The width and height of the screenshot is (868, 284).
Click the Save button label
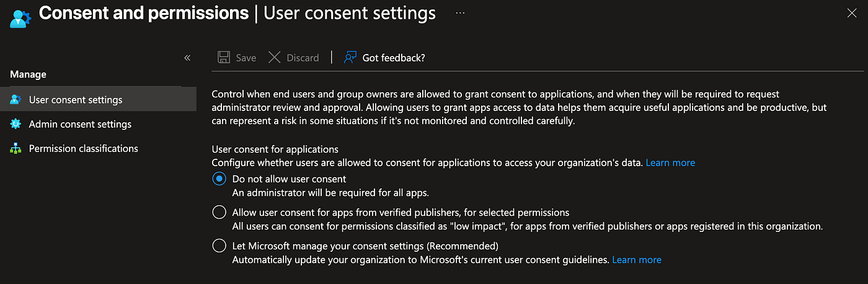click(x=246, y=58)
